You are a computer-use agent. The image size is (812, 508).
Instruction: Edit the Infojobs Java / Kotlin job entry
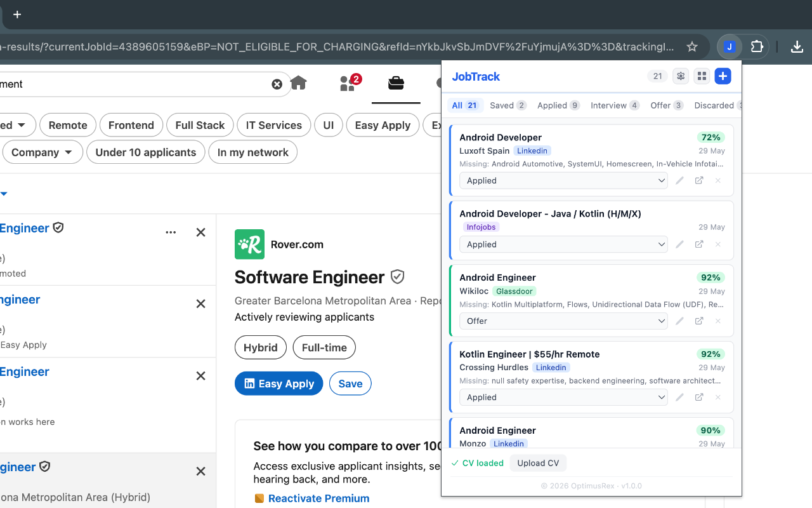click(x=679, y=244)
